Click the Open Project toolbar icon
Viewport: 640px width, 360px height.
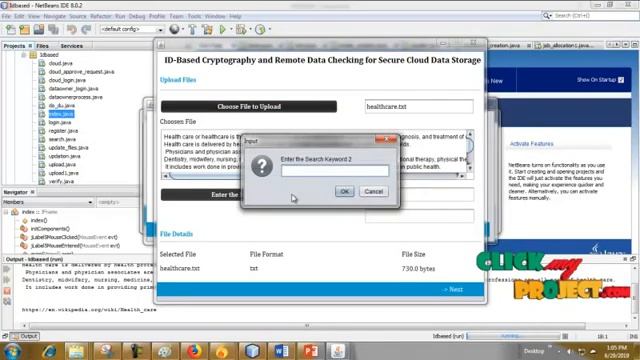click(x=39, y=29)
